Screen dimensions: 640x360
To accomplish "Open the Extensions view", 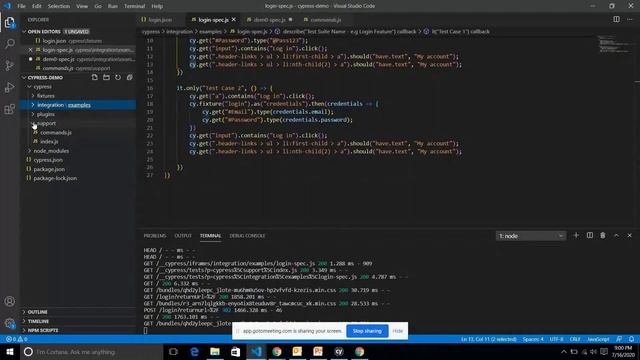I will (x=10, y=109).
